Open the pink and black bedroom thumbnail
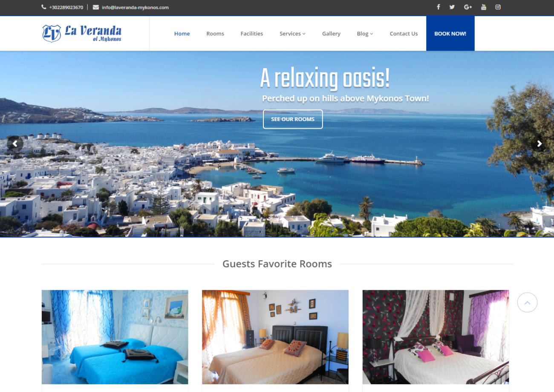Screen dimensions: 554x392 (x=436, y=337)
